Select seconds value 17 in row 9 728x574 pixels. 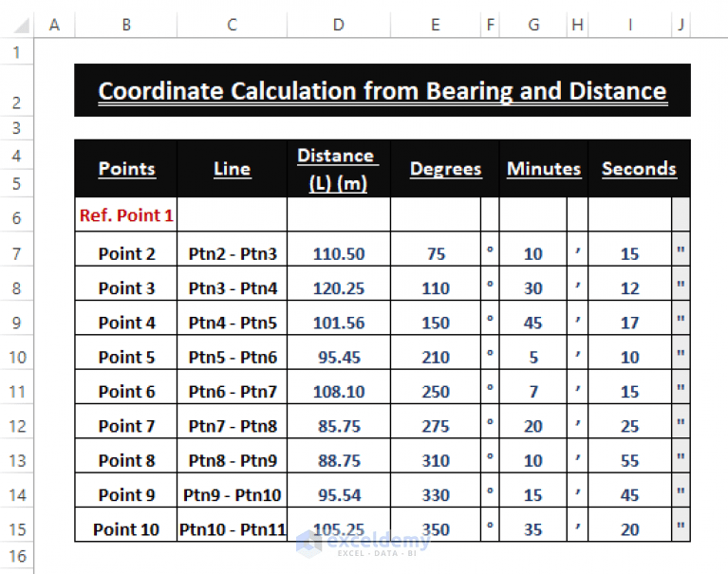click(x=629, y=318)
